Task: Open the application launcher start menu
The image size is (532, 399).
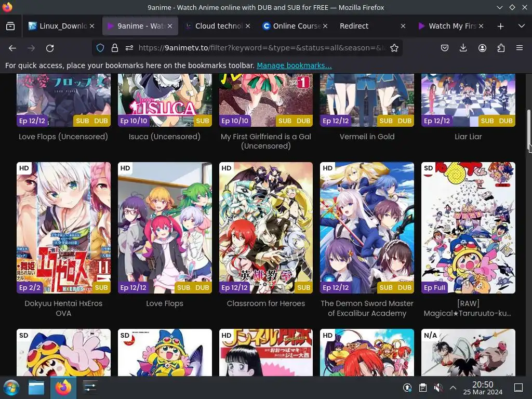Action: [11, 388]
